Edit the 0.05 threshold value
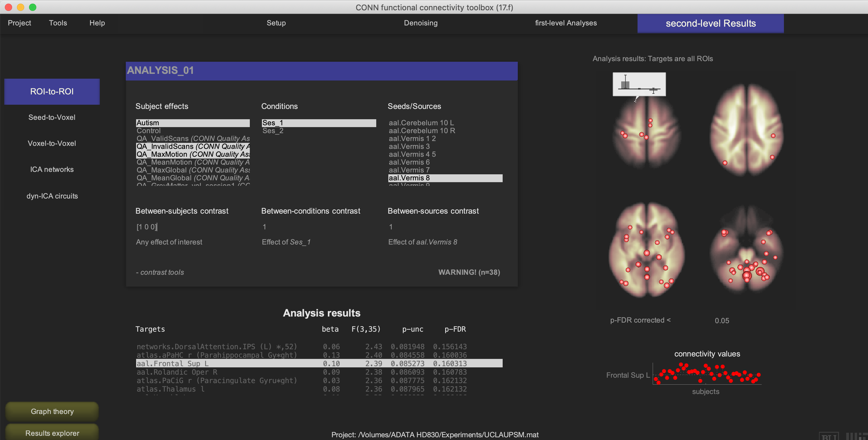This screenshot has height=440, width=868. point(722,321)
